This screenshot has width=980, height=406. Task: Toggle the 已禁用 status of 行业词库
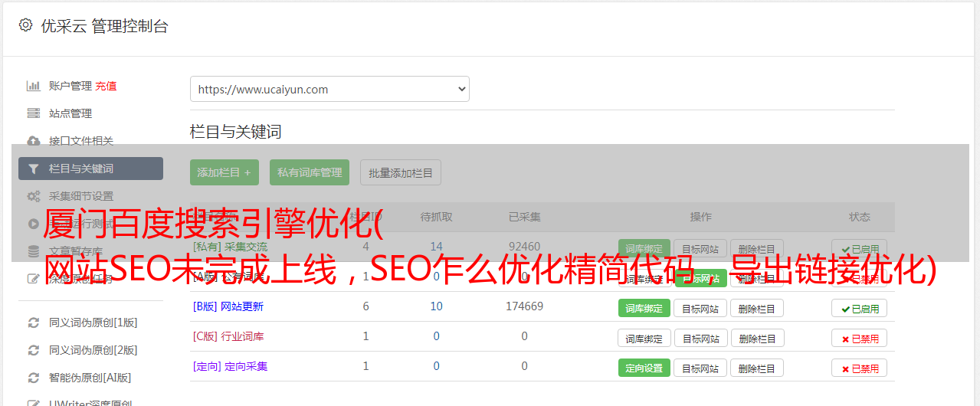pos(859,338)
